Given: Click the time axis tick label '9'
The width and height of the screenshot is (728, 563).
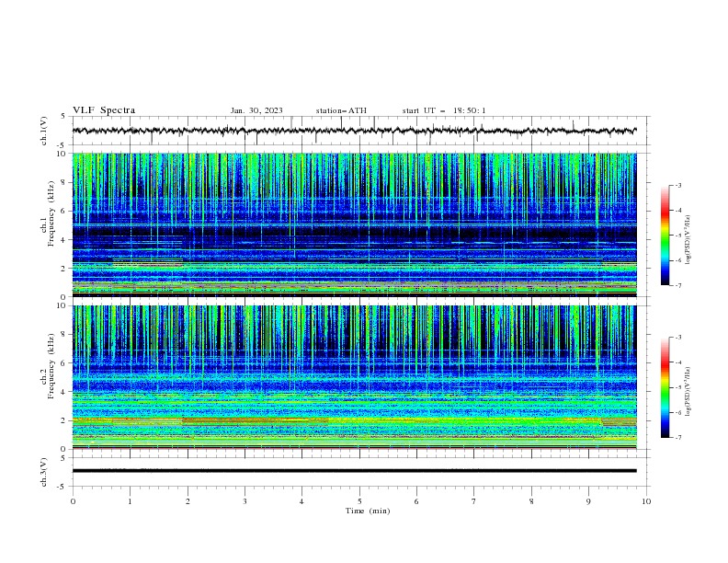Looking at the screenshot, I should click(588, 501).
